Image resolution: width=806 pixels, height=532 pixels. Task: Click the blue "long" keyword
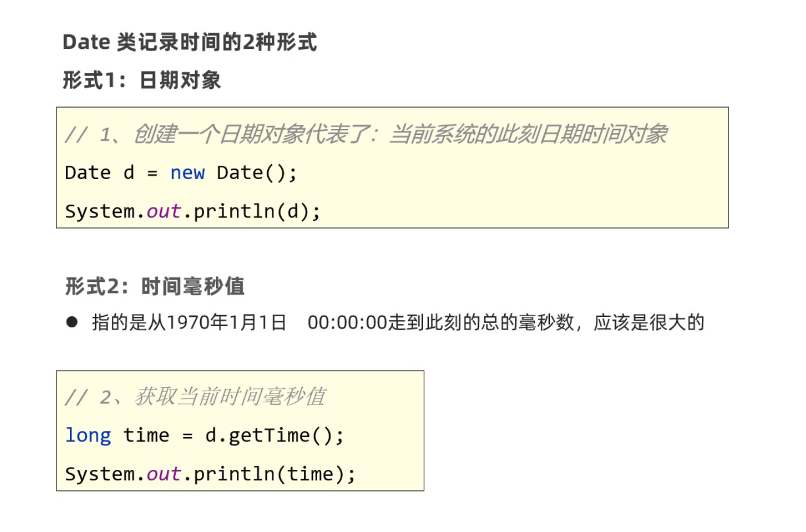coord(88,435)
